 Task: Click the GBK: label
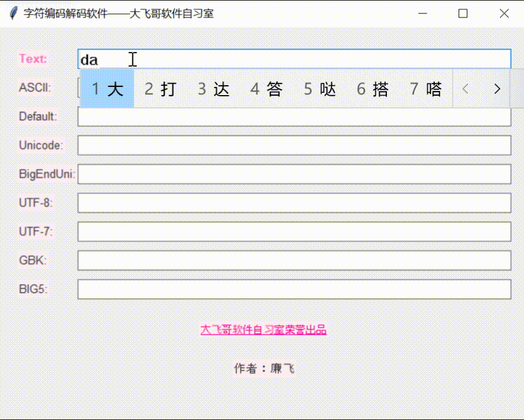[33, 260]
